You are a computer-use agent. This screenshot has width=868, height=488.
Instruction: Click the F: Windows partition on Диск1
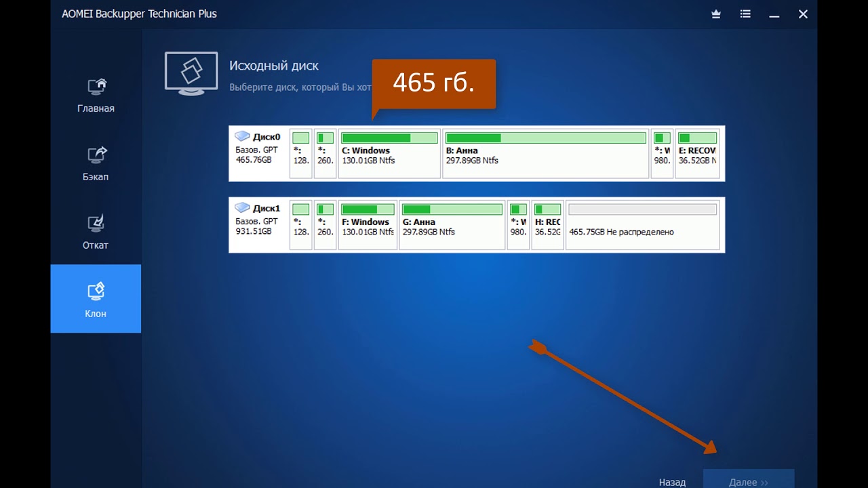pyautogui.click(x=368, y=225)
